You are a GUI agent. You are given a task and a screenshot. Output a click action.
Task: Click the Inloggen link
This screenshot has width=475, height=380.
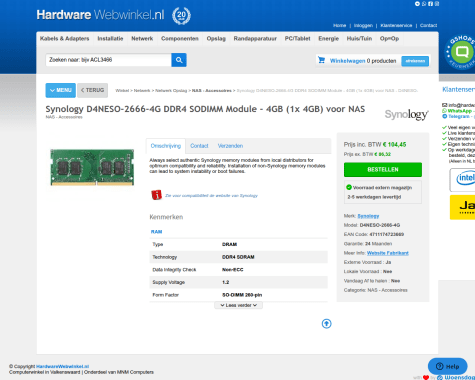(363, 25)
